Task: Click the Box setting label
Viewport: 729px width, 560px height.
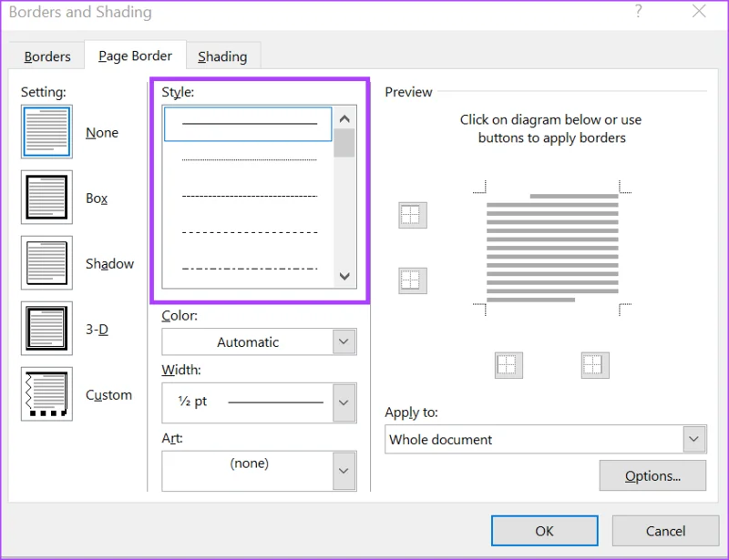Action: pos(97,199)
